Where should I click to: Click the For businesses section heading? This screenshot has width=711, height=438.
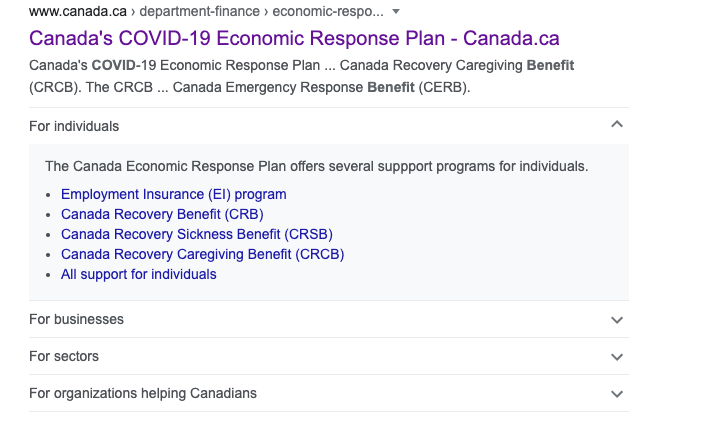(77, 319)
